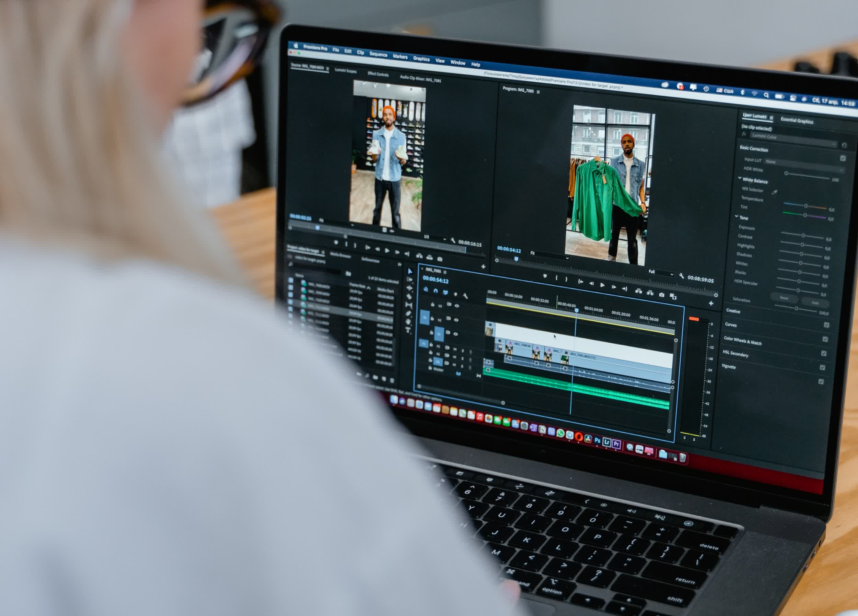Open Program monitor Fit zoom dropdown
This screenshot has height=616, width=858.
(550, 256)
